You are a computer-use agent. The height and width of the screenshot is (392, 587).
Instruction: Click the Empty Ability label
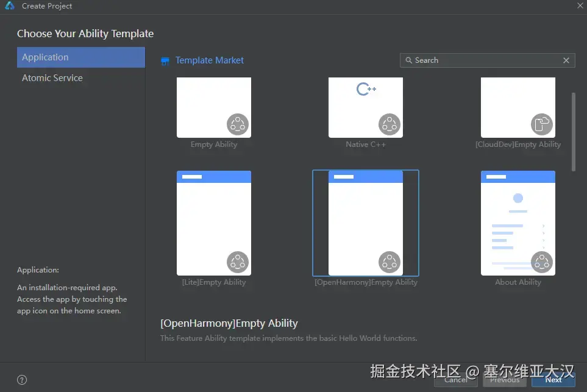[x=214, y=144]
